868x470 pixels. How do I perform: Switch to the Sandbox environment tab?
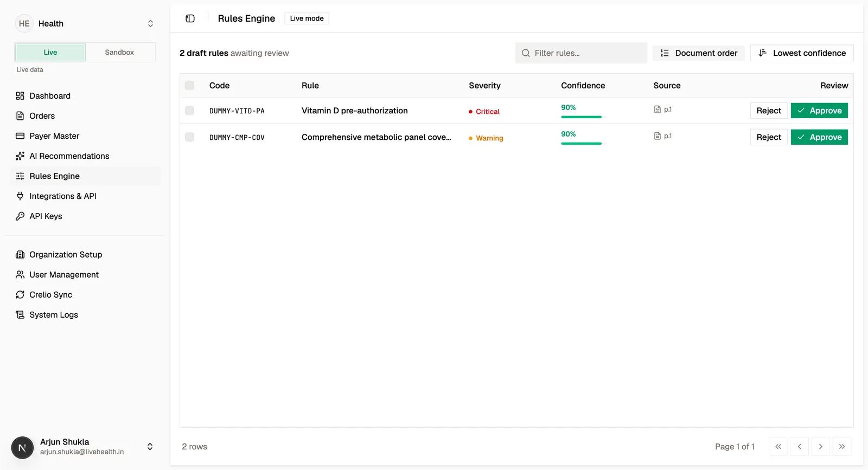[x=119, y=53]
